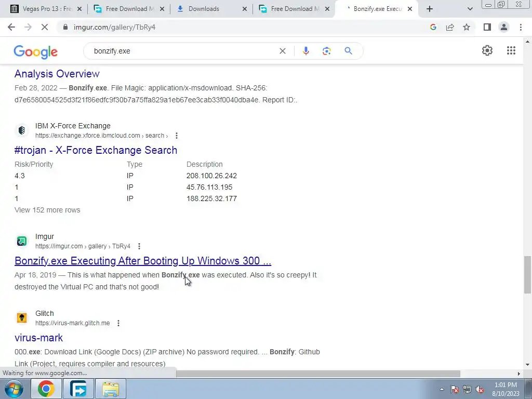Image resolution: width=532 pixels, height=399 pixels.
Task: Click the Google icon in address bar
Action: pos(433,27)
